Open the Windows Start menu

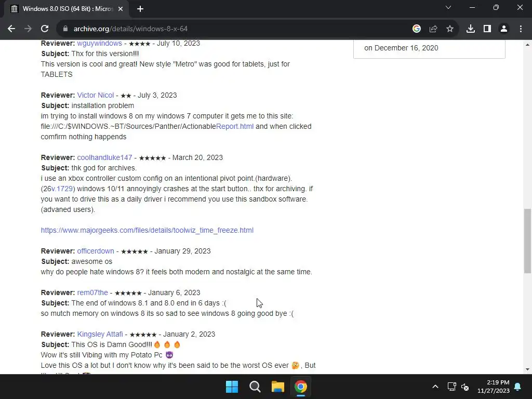coord(232,387)
